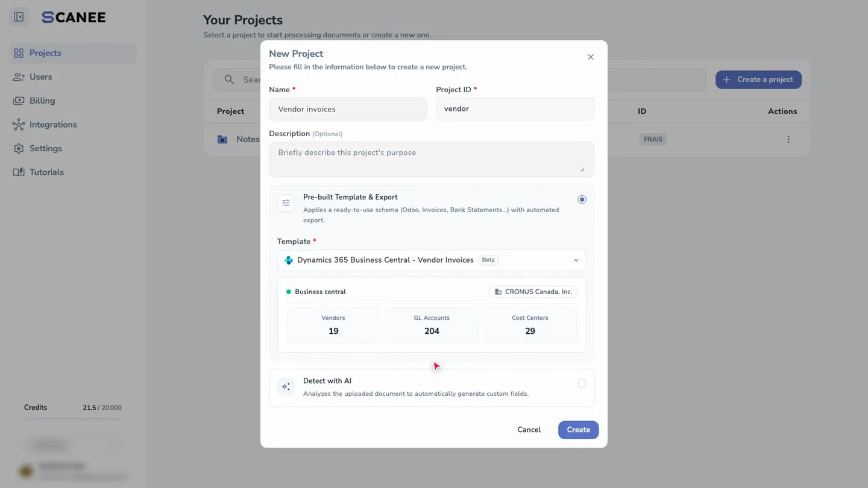Screen dimensions: 868x488
Task: Navigate to Integrations
Action: (74, 125)
